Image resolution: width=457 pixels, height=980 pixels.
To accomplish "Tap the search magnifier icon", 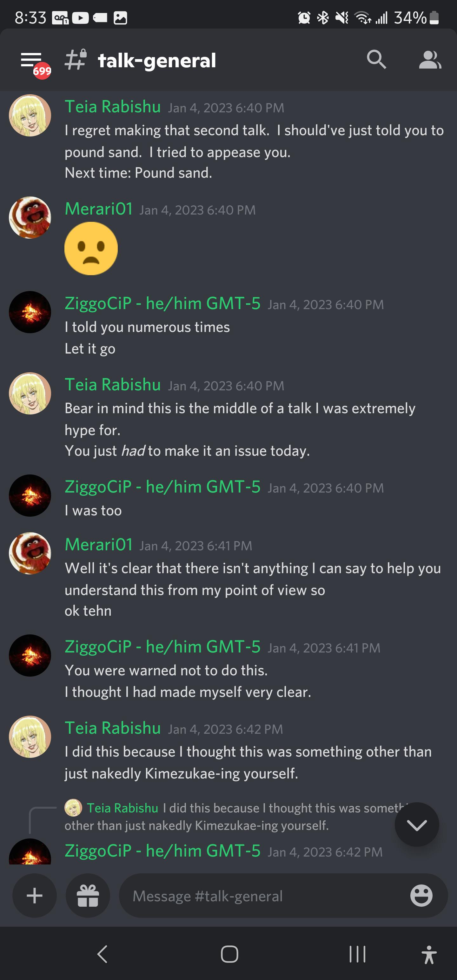I will point(376,59).
